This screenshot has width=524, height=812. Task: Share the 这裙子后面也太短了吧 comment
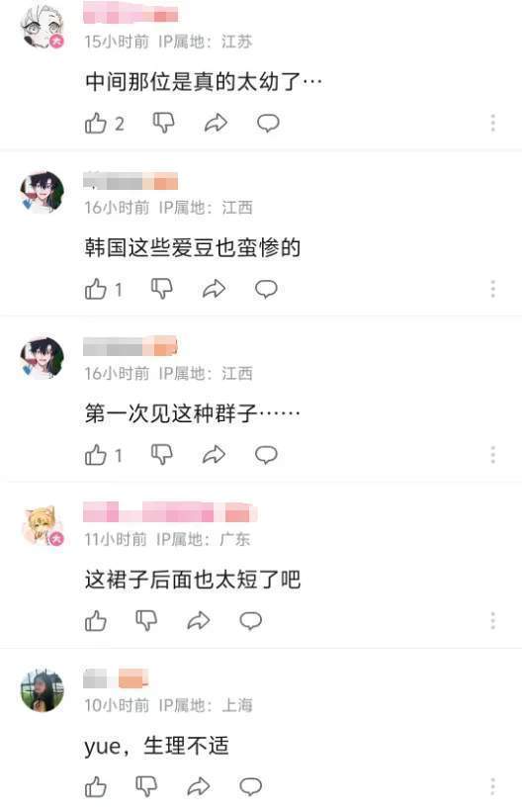point(199,620)
